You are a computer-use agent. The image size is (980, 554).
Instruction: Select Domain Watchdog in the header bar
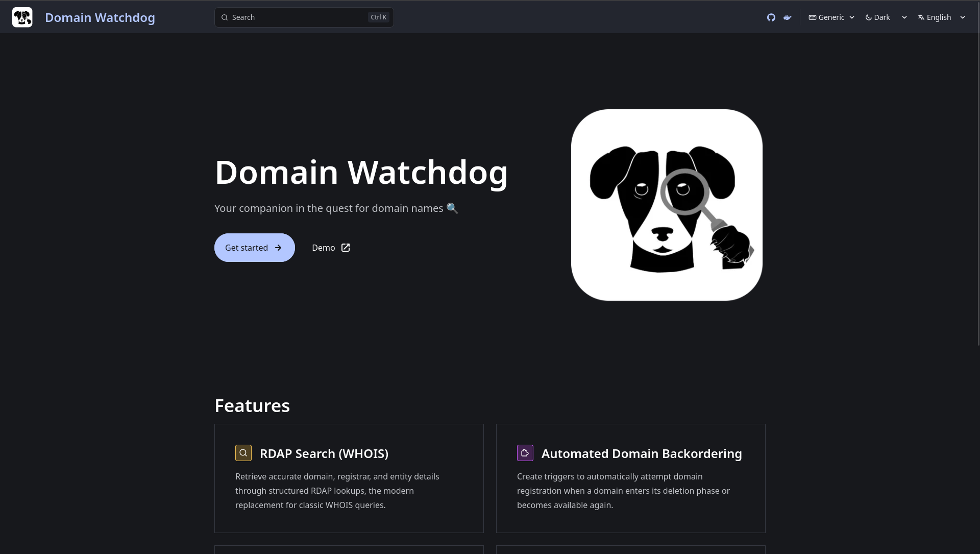tap(100, 17)
